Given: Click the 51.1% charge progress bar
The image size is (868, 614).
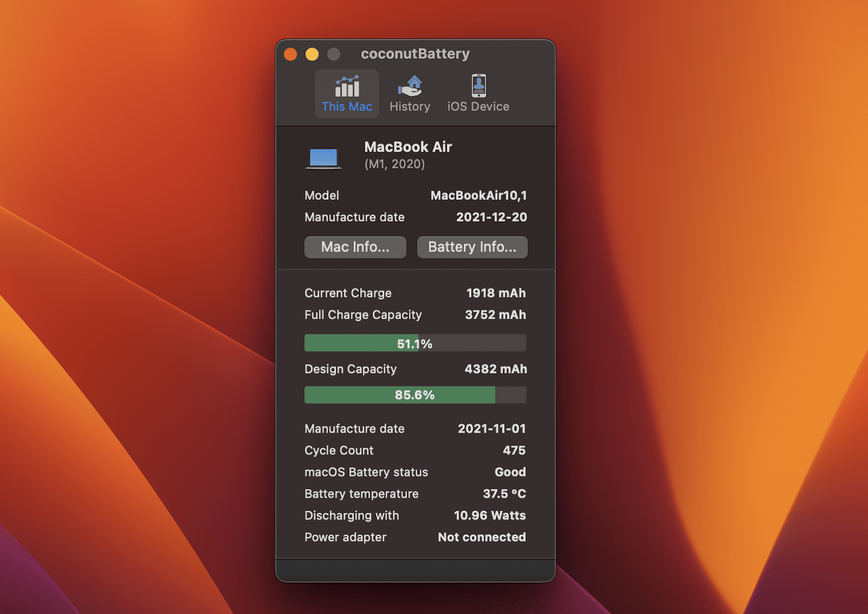Looking at the screenshot, I should point(416,343).
